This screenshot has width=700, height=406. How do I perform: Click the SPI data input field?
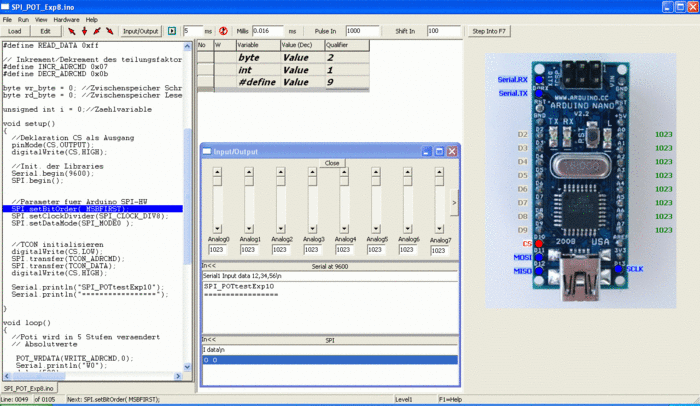pyautogui.click(x=330, y=350)
